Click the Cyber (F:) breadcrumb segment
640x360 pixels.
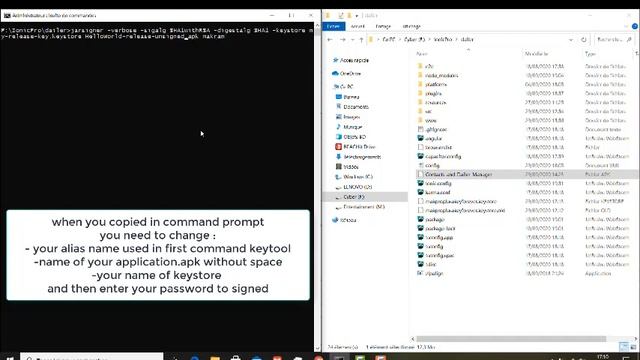click(415, 40)
